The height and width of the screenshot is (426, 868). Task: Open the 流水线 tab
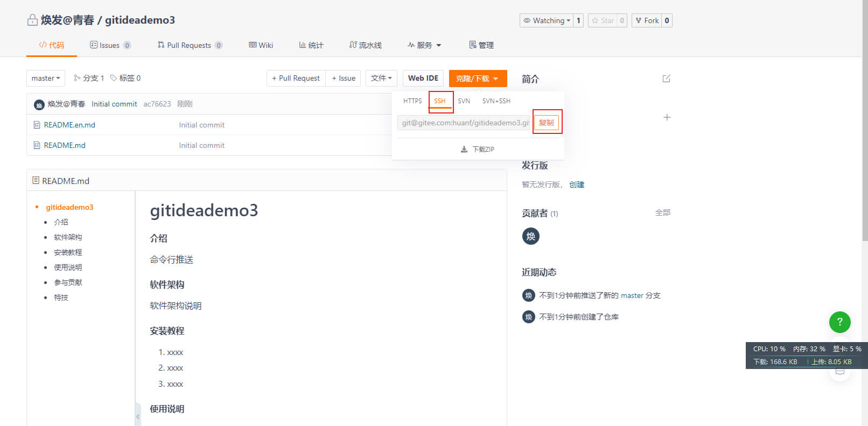pyautogui.click(x=365, y=45)
